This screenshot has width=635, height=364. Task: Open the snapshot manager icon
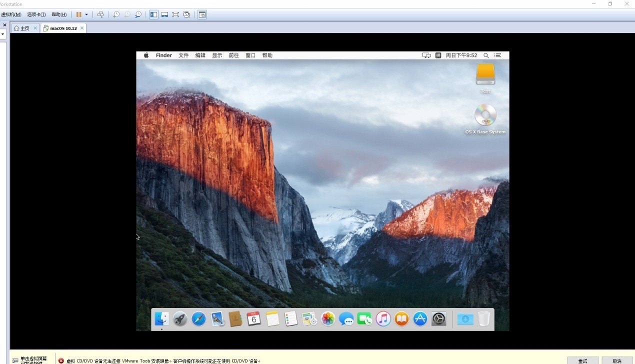[x=138, y=14]
